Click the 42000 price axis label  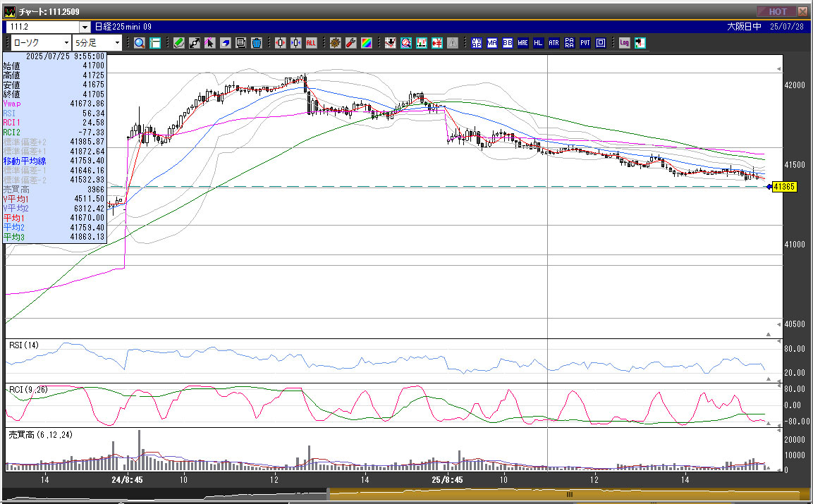795,85
